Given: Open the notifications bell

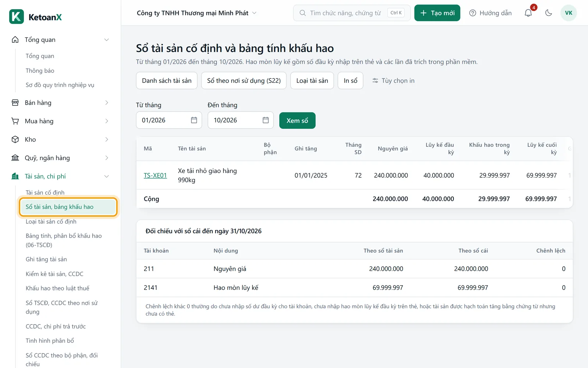Looking at the screenshot, I should pos(528,13).
